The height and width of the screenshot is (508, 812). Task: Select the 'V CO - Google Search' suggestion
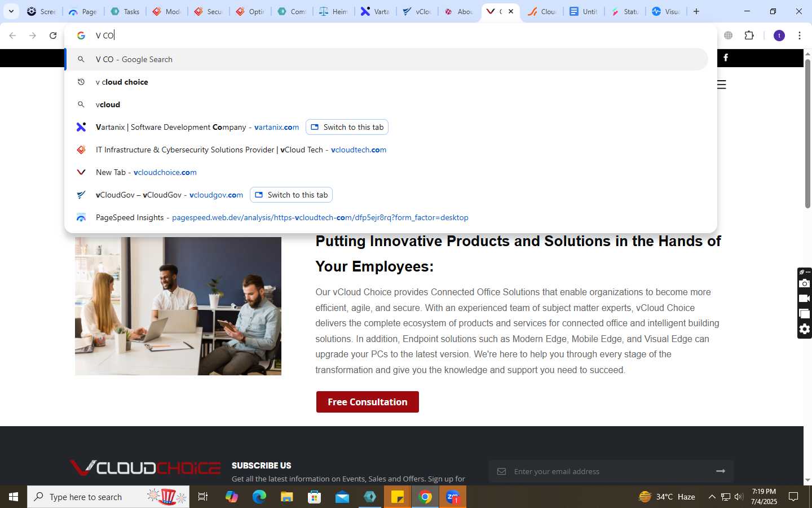[x=386, y=59]
